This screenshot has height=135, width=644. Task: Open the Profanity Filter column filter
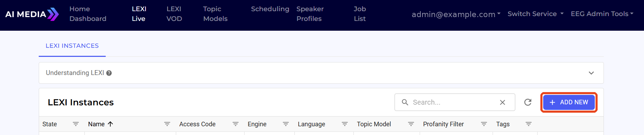click(484, 124)
